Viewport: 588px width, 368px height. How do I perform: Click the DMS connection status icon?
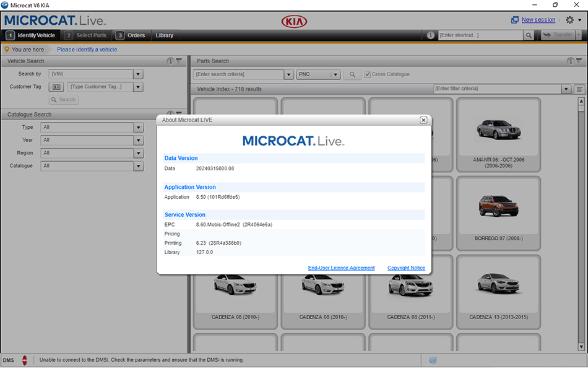[24, 360]
